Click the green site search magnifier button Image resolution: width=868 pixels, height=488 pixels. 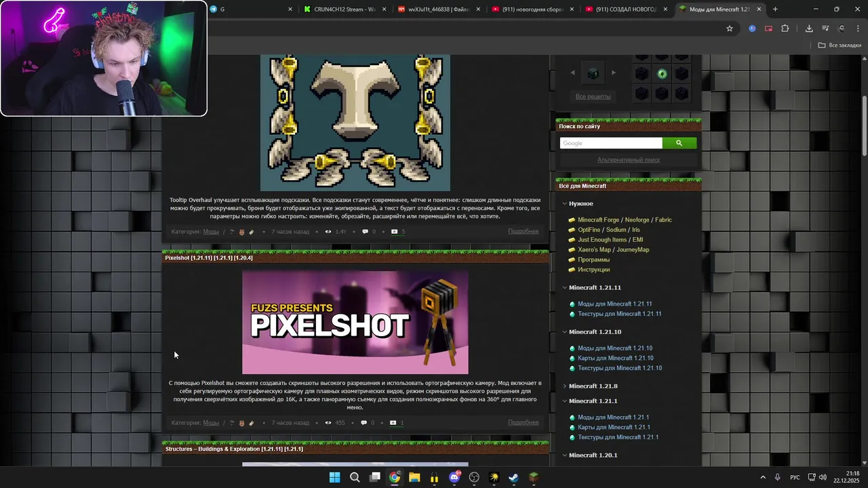679,143
